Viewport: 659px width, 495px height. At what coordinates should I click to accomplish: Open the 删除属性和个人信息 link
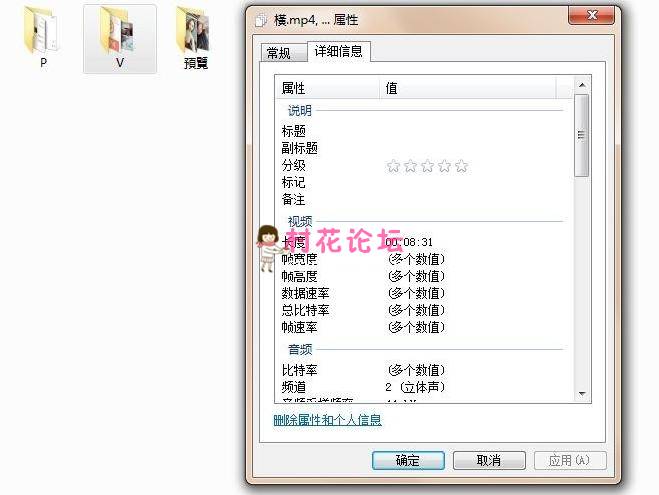click(327, 420)
